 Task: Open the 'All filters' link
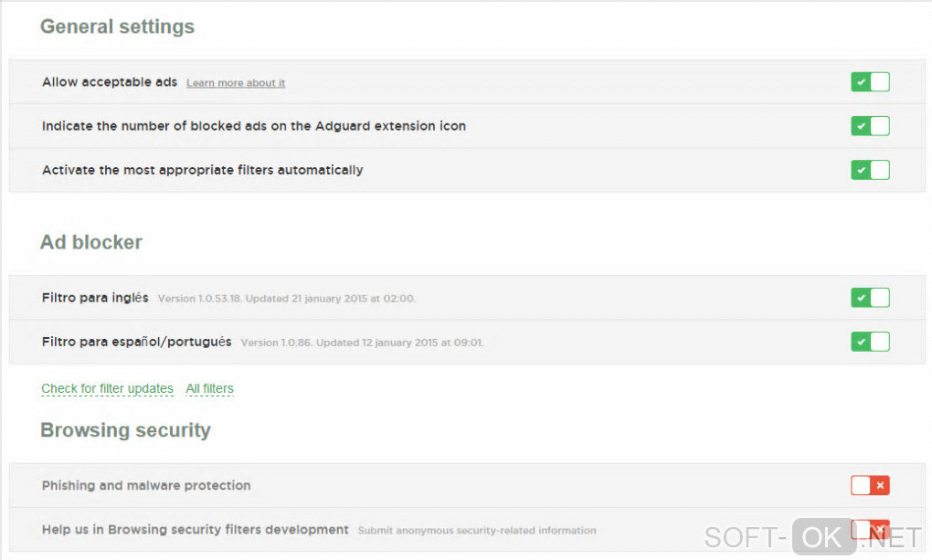click(209, 388)
